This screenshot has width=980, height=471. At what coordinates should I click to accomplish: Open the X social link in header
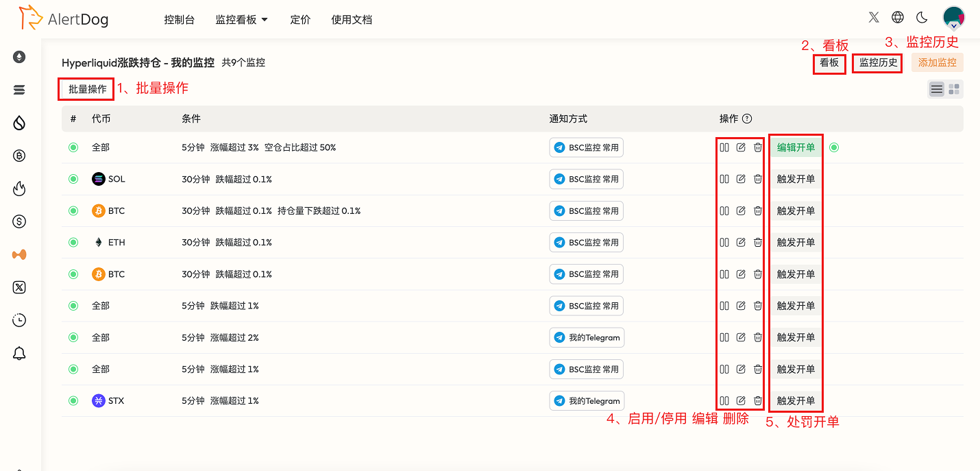click(874, 17)
